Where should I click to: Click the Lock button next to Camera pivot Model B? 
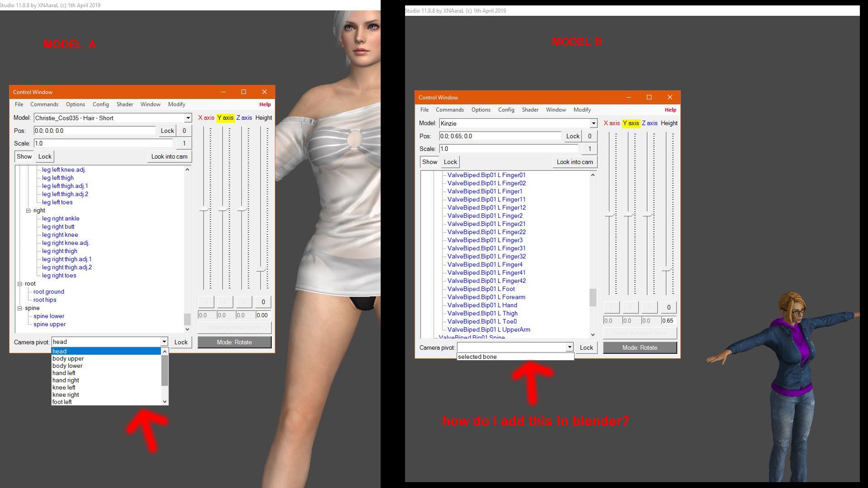click(586, 347)
